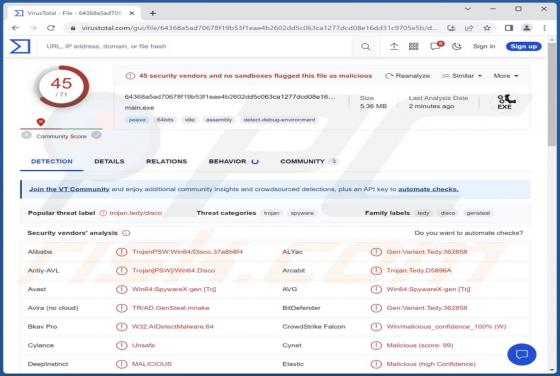Click the search magnifier icon
Viewport: 560px width, 376px height.
(x=365, y=46)
